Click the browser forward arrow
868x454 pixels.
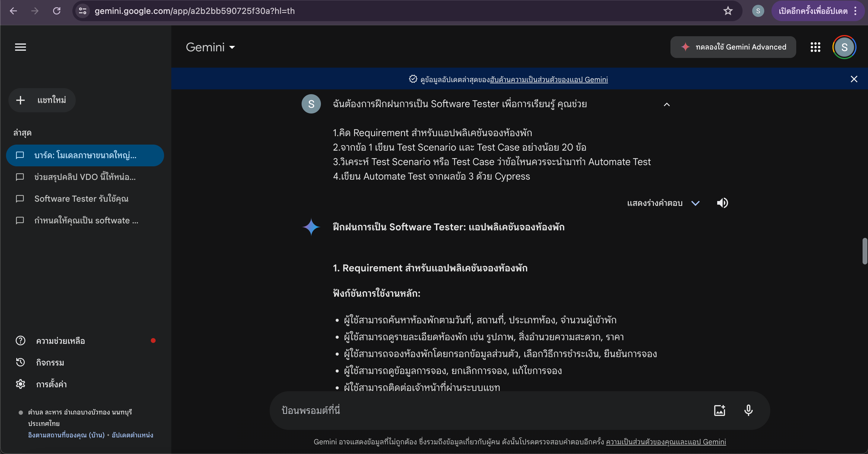(35, 11)
